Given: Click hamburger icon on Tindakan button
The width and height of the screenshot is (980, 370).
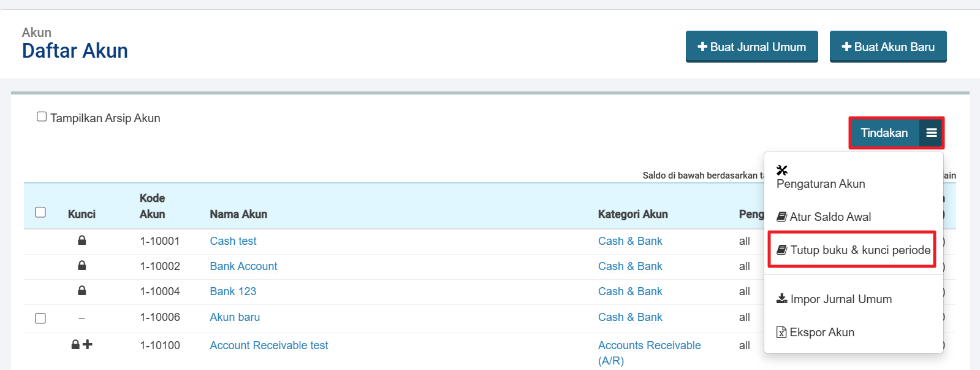Looking at the screenshot, I should click(x=931, y=133).
